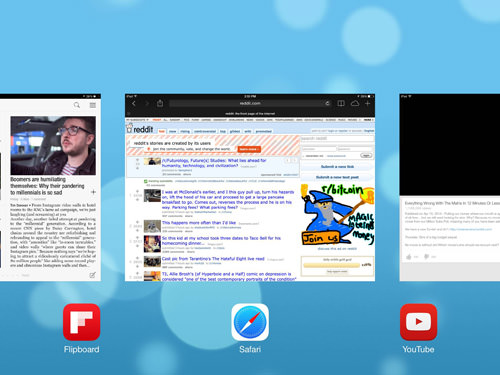Click the "Submit a new link" button
500x375 pixels.
tap(337, 167)
